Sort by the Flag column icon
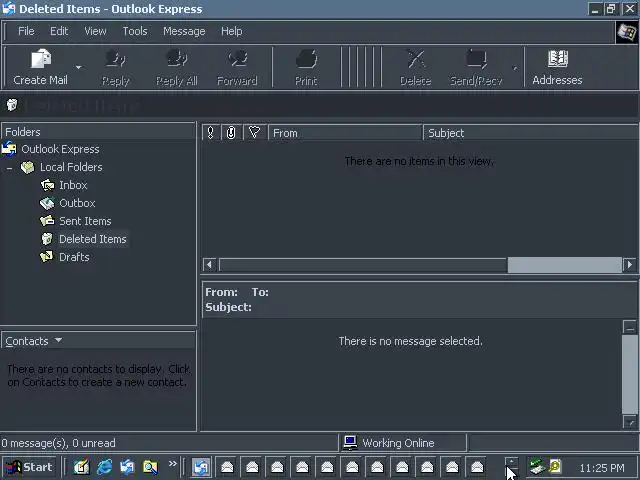The width and height of the screenshot is (640, 480). [255, 133]
